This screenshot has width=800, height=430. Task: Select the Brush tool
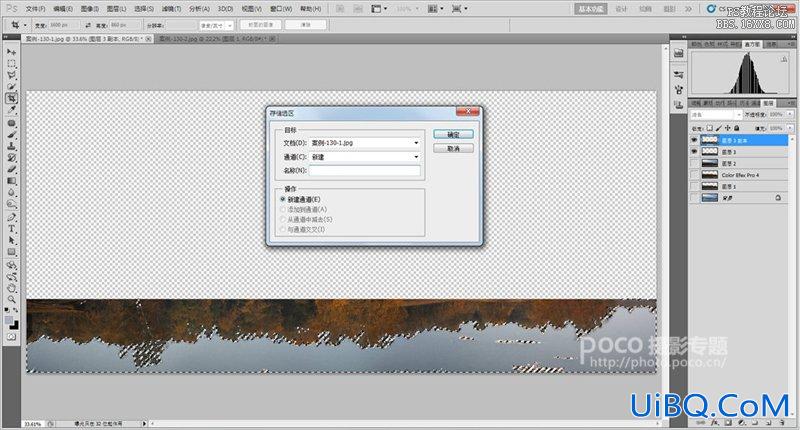click(11, 135)
